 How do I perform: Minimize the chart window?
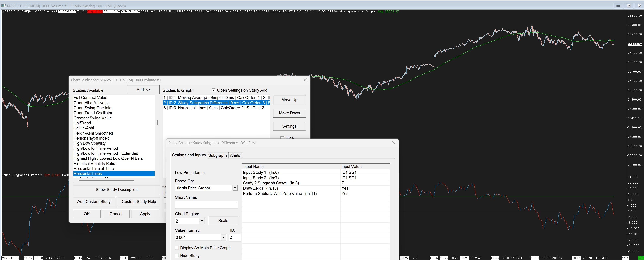pos(618,6)
